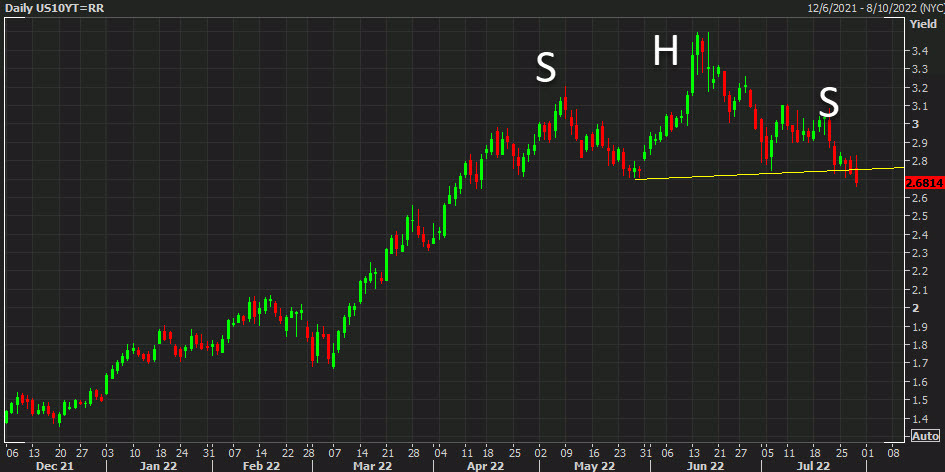Click the 1.5 yield axis value

(918, 400)
